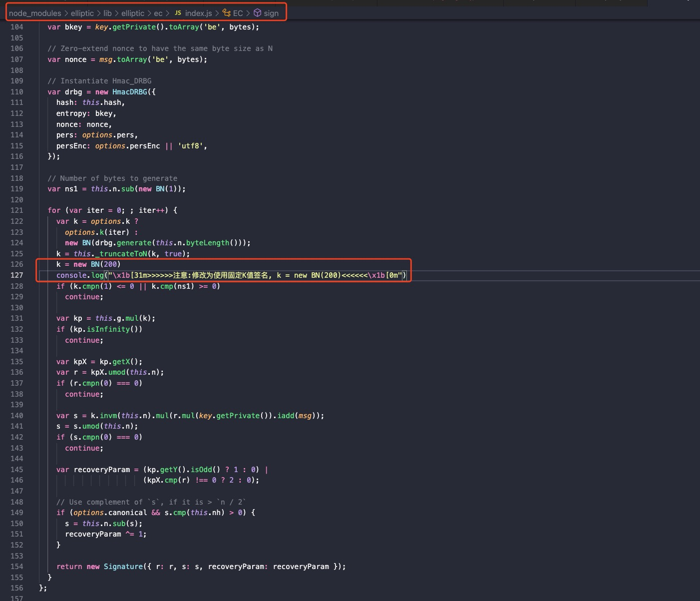700x601 pixels.
Task: Click 'options.canonical' in the if statement
Action: click(x=110, y=513)
